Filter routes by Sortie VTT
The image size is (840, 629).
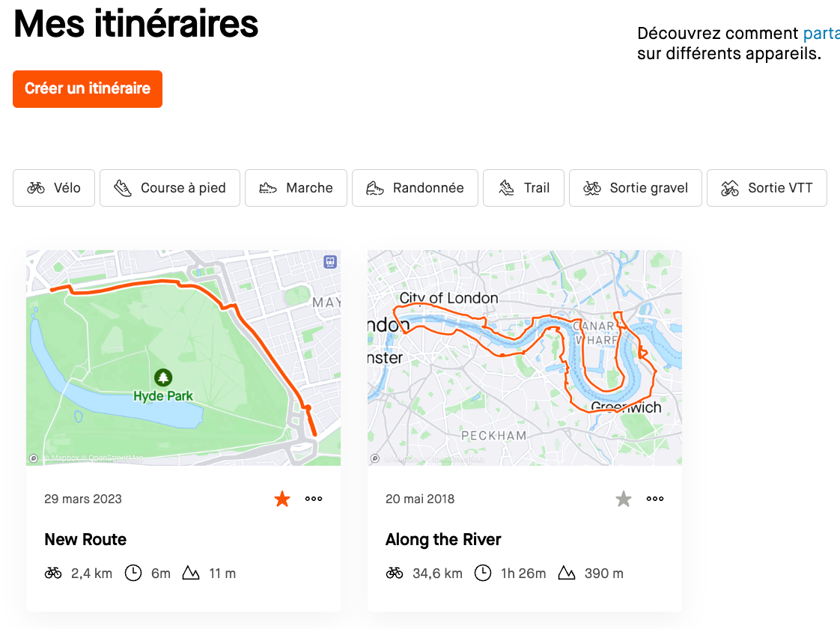(766, 188)
